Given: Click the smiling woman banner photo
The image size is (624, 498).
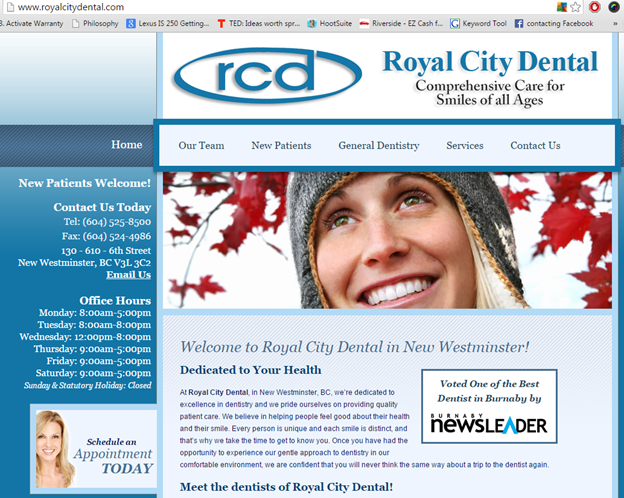Looking at the screenshot, I should tap(387, 240).
